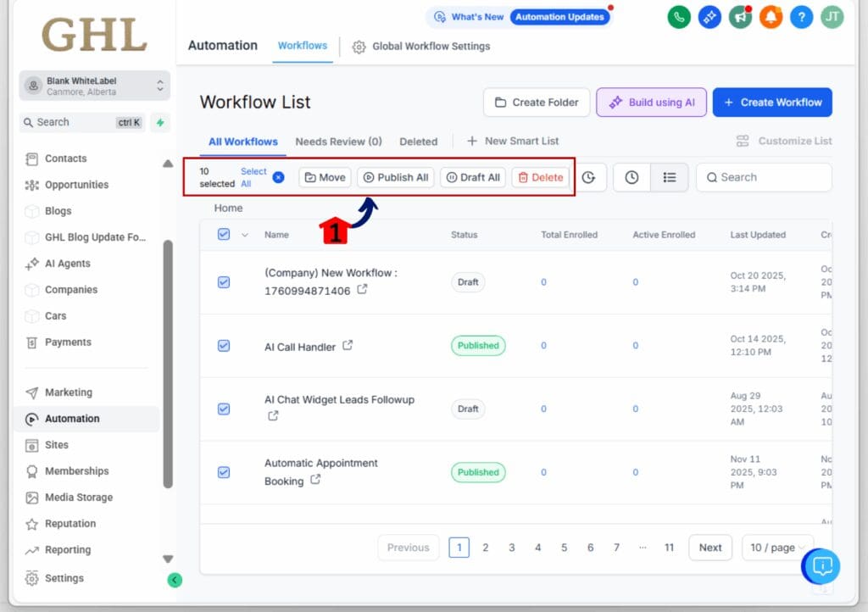Check the checkbox for AI Call Handler workflow

coord(224,346)
